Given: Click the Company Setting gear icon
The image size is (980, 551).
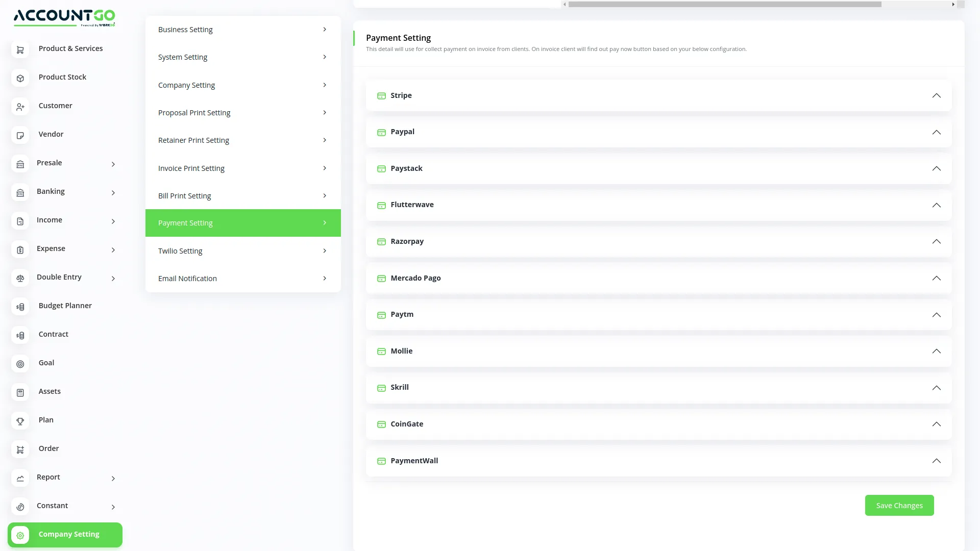Looking at the screenshot, I should [x=20, y=535].
